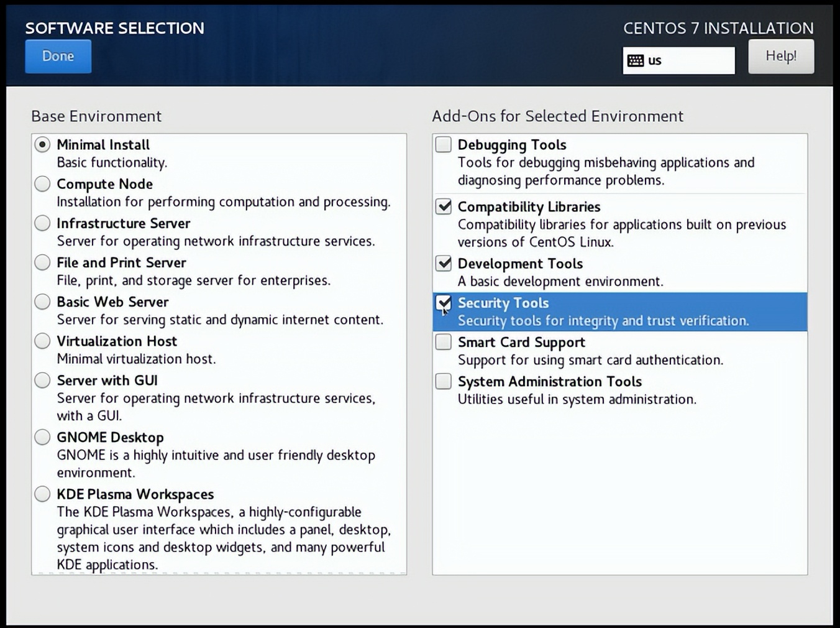Viewport: 840px width, 628px height.
Task: Click the Security Tools description row
Action: (603, 321)
